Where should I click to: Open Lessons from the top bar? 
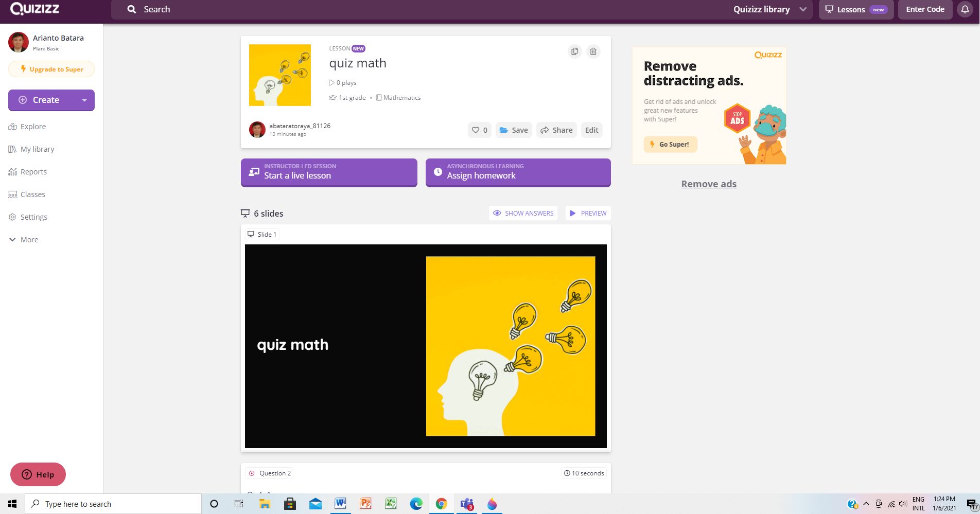pos(856,9)
